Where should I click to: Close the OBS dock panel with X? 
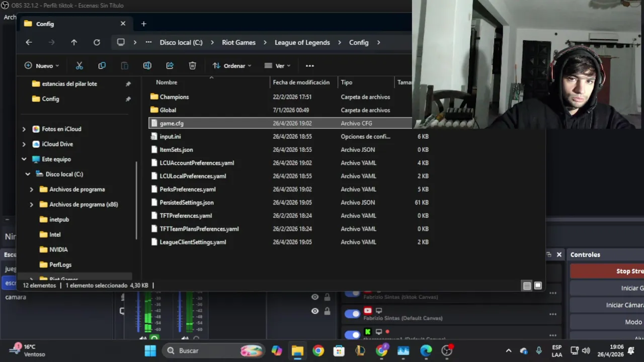pyautogui.click(x=559, y=255)
